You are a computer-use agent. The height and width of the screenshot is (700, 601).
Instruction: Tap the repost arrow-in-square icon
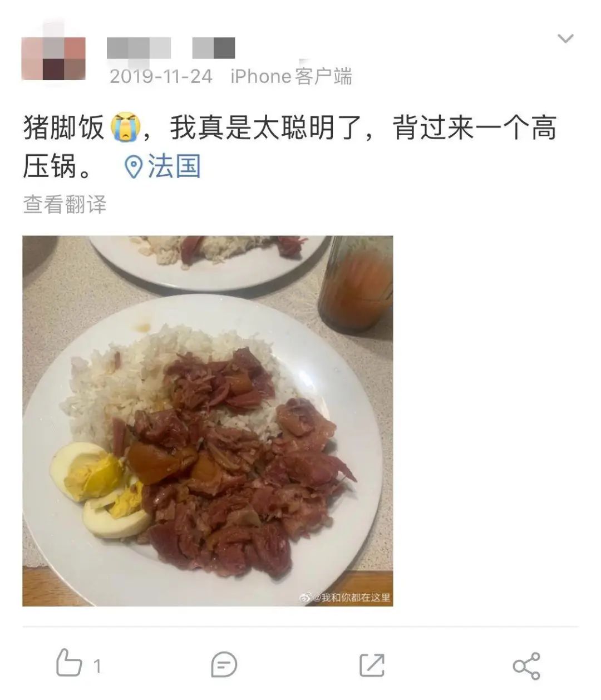372,664
